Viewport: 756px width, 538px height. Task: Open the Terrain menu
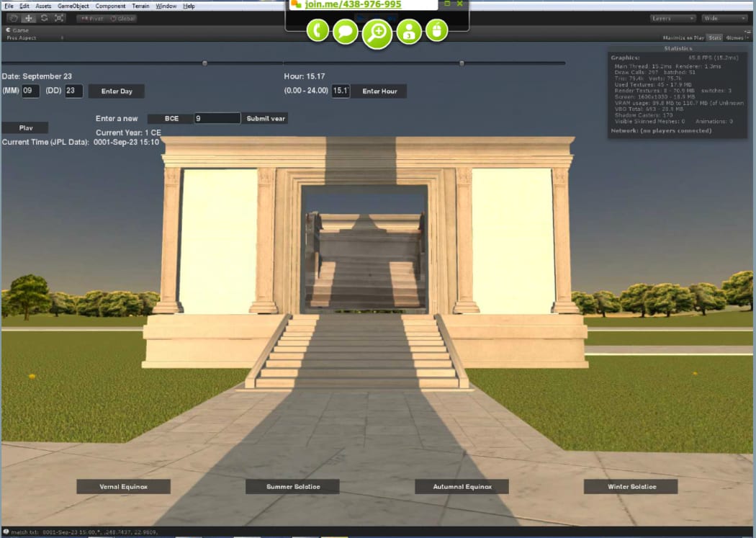[140, 6]
